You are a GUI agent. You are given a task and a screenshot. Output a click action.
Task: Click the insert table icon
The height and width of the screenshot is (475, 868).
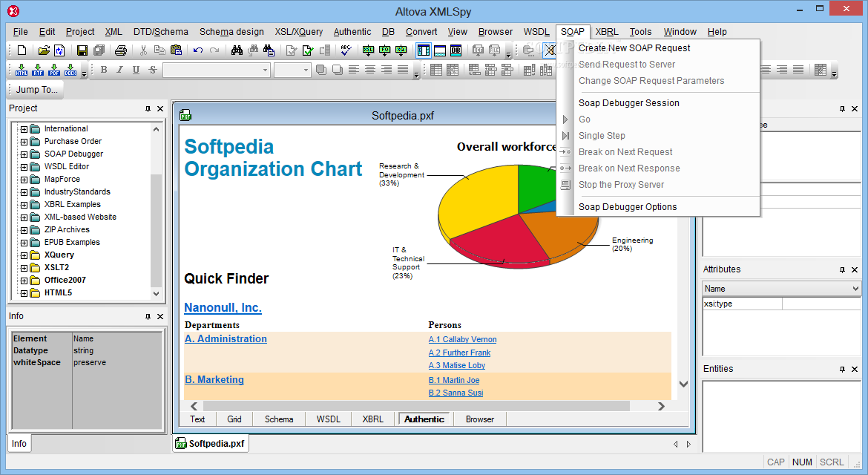pyautogui.click(x=436, y=69)
